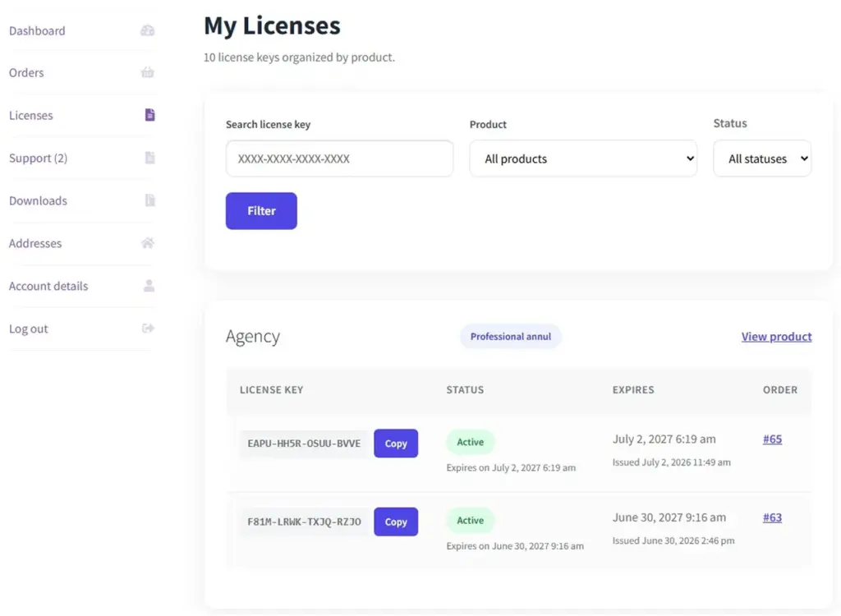Navigate to Downloads in the sidebar

pyautogui.click(x=38, y=200)
